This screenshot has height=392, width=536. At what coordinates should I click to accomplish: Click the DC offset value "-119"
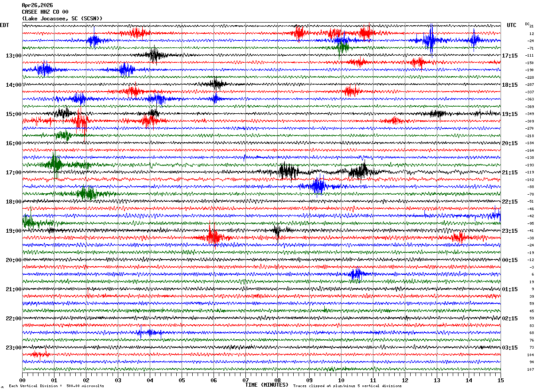click(x=530, y=173)
